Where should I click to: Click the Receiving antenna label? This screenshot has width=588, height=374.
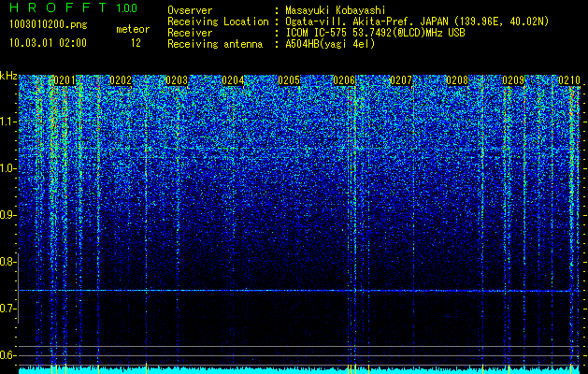coord(215,44)
